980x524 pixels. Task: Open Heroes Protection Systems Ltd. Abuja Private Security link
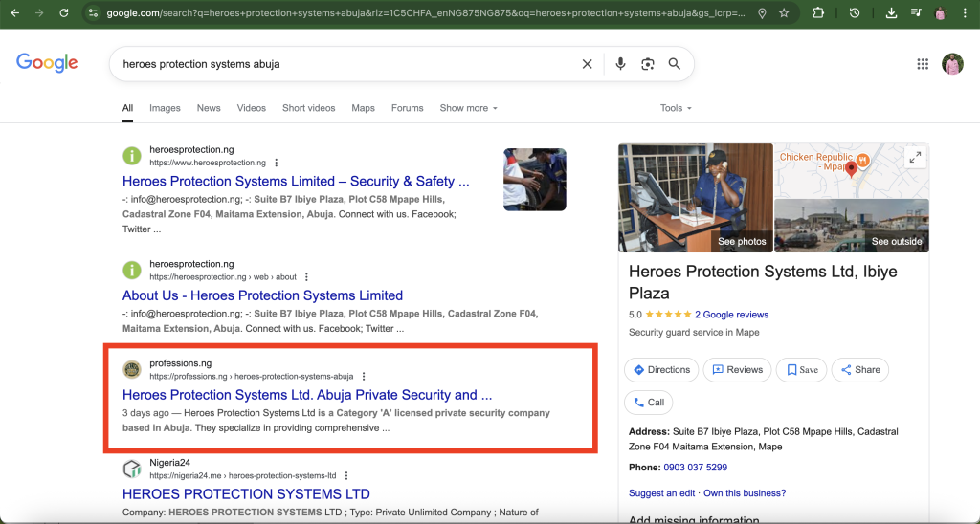307,395
